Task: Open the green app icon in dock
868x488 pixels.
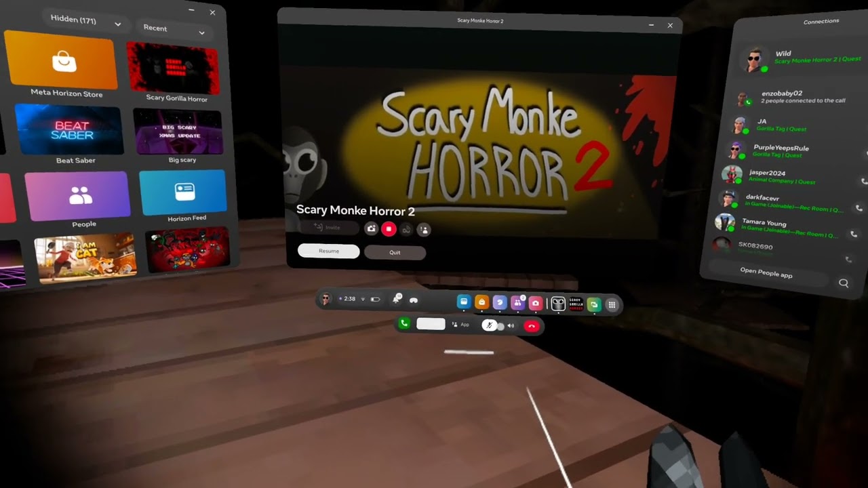Action: [x=594, y=305]
